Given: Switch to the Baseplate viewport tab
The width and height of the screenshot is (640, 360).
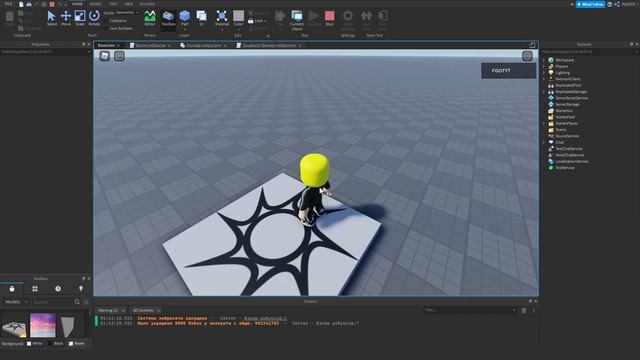Looking at the screenshot, I should [106, 45].
